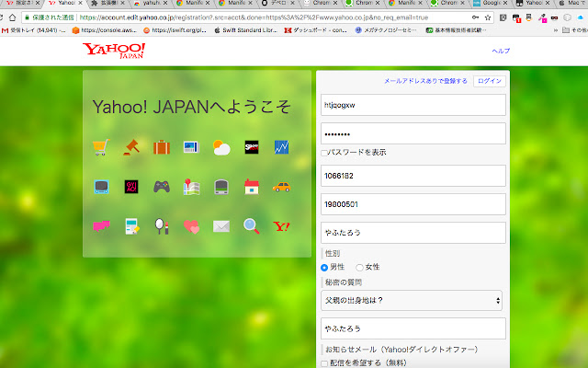Click the finance chart icon
588x368 pixels.
pos(281,146)
